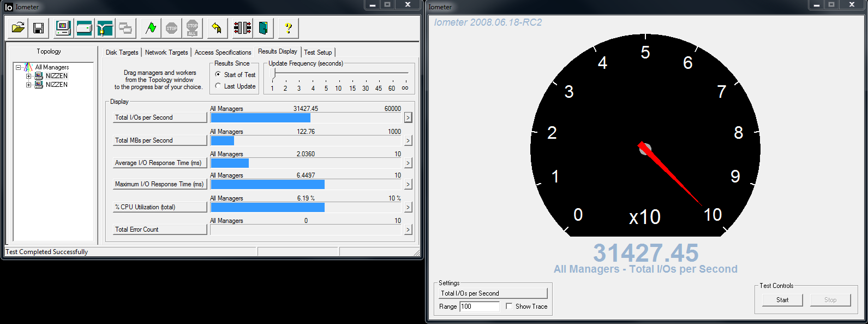Click the first NIZZEN manager icon
This screenshot has width=868, height=324.
(39, 76)
